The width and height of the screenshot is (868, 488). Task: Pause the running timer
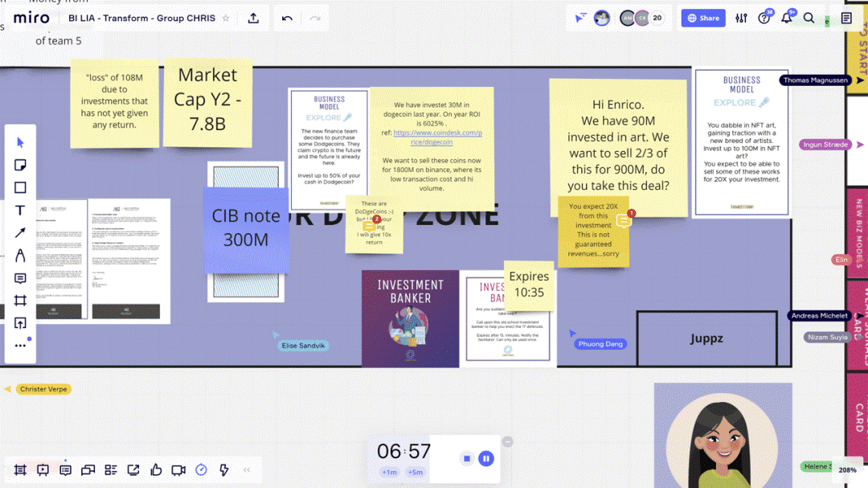tap(485, 458)
